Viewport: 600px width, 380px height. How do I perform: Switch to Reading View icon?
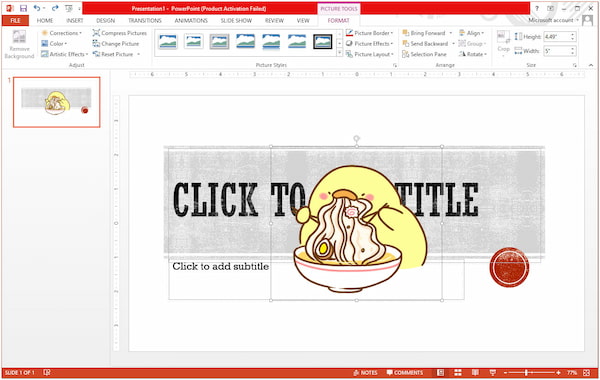pos(475,373)
